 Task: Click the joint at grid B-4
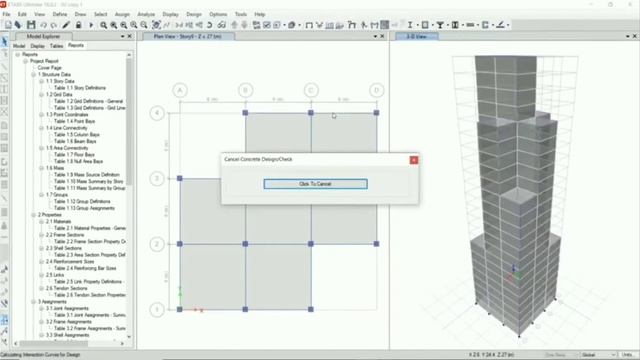pyautogui.click(x=245, y=113)
